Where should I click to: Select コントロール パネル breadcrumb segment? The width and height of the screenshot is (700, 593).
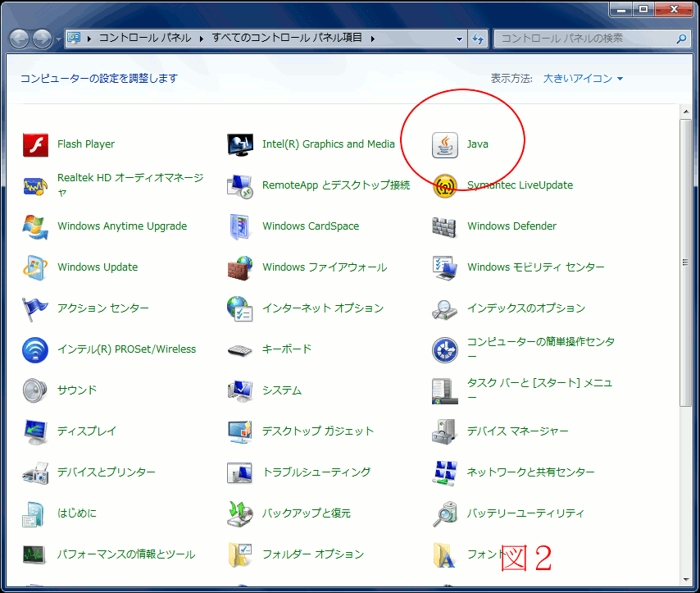pyautogui.click(x=145, y=39)
